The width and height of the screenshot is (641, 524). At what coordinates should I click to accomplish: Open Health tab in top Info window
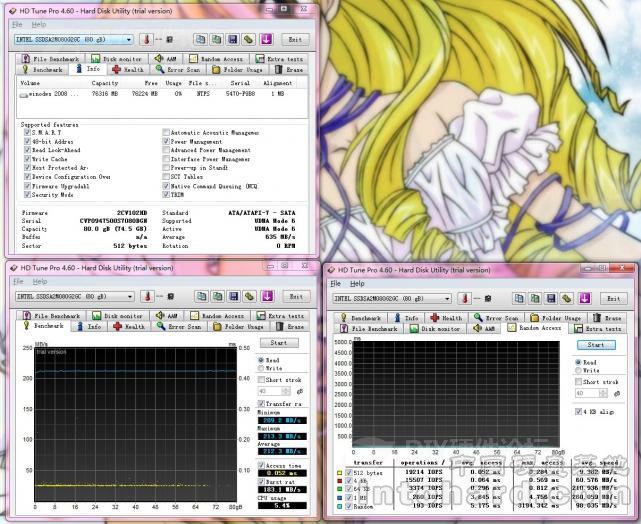(x=128, y=69)
